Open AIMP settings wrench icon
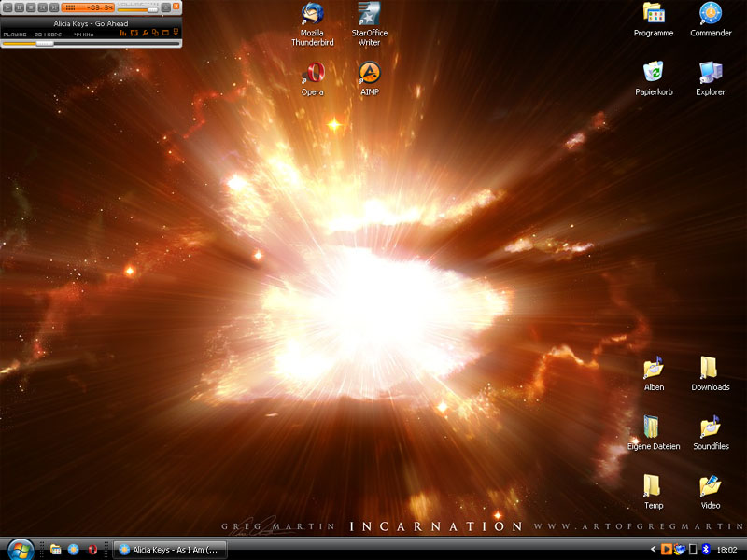747x560 pixels. pyautogui.click(x=145, y=33)
